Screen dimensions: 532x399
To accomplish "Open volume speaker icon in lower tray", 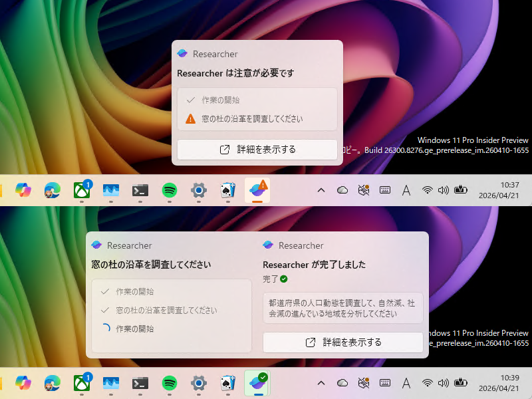I will 443,383.
